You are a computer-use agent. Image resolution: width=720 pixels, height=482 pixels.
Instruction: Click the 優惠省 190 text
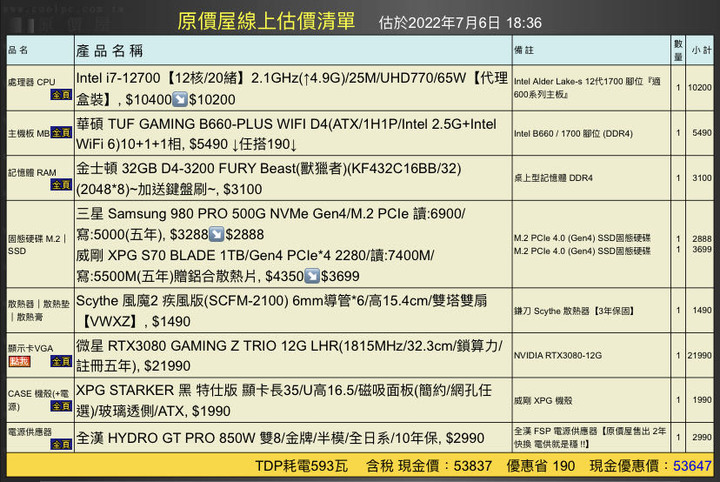(x=540, y=466)
